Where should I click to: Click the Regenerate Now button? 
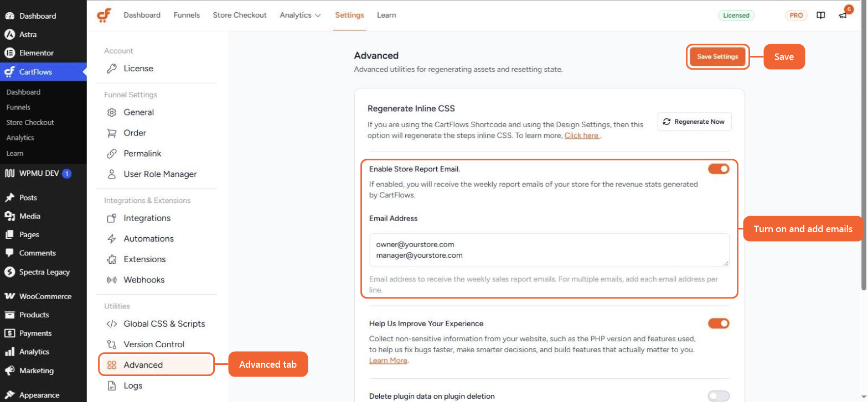694,122
